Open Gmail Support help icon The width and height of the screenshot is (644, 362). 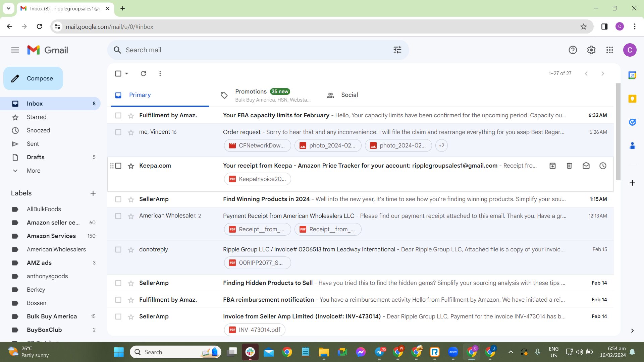click(x=573, y=50)
